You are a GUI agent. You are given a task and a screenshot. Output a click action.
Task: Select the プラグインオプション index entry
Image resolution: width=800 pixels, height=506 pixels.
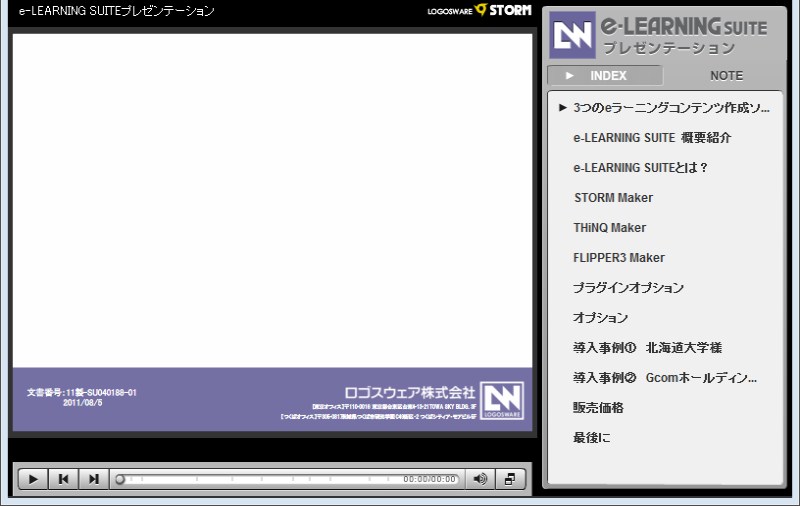pos(628,288)
